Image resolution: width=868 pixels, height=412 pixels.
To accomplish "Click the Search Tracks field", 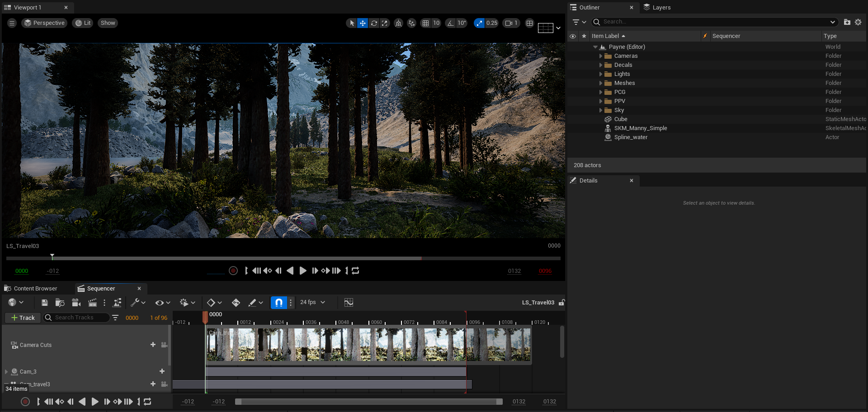I will tap(76, 318).
